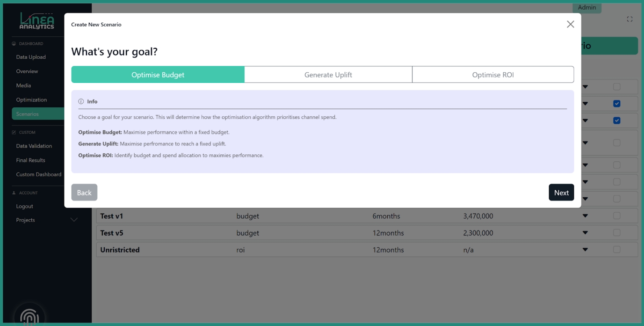The height and width of the screenshot is (326, 644).
Task: Click the Next button
Action: coord(561,192)
